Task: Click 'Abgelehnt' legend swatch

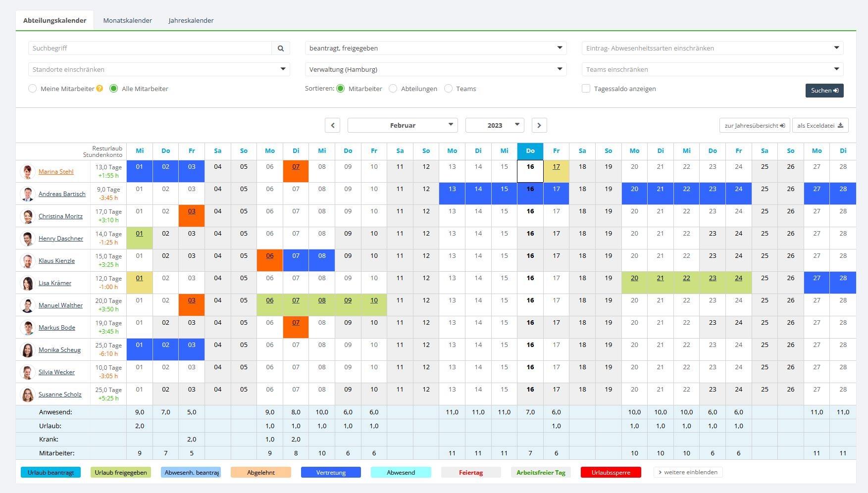Action: [261, 473]
